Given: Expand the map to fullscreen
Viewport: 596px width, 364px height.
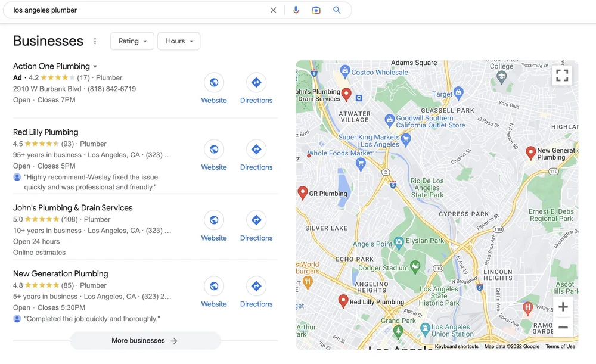Looking at the screenshot, I should [562, 75].
